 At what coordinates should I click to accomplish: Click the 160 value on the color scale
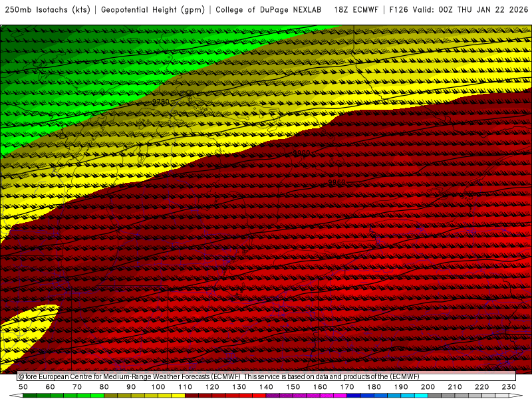click(320, 387)
